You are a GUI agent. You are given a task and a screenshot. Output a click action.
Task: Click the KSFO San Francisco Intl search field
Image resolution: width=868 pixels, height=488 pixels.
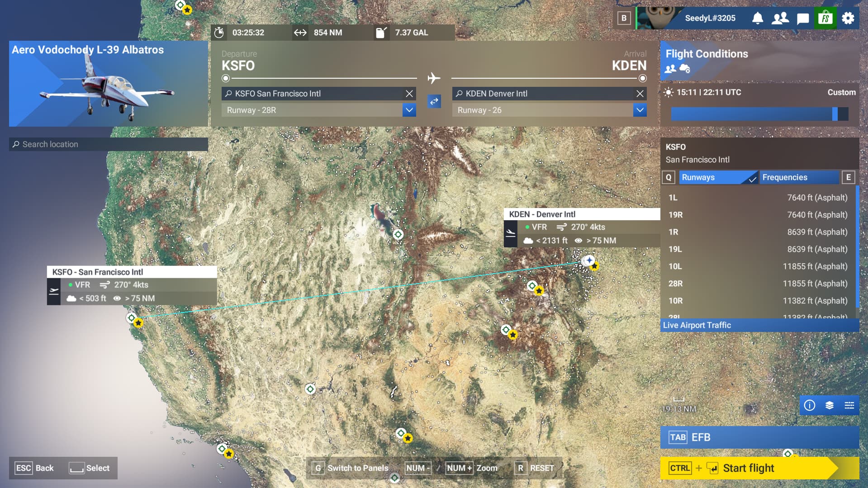(x=312, y=94)
